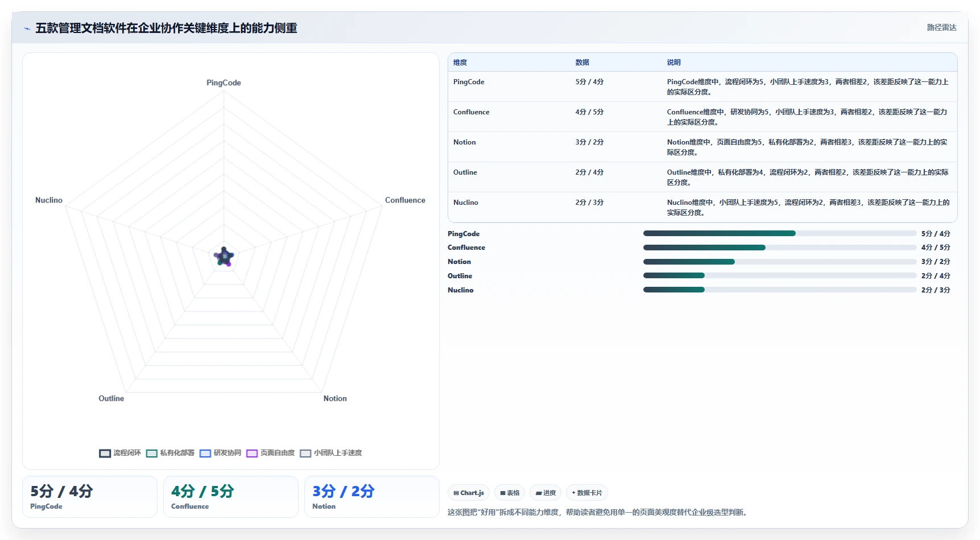Click the Confluence progress bar
The width and height of the screenshot is (980, 540).
(x=780, y=248)
